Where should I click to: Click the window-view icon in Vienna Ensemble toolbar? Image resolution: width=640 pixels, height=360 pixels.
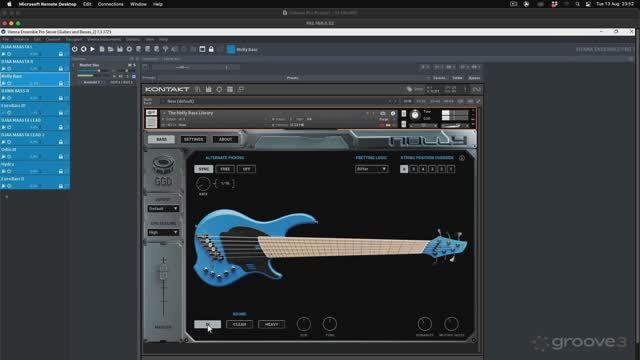(x=202, y=49)
